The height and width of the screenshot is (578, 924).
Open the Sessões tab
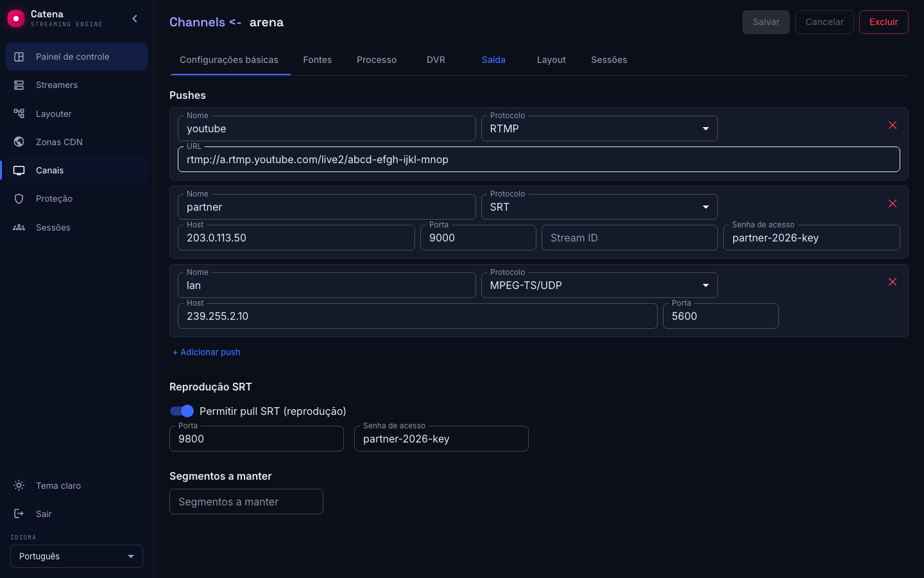[609, 60]
